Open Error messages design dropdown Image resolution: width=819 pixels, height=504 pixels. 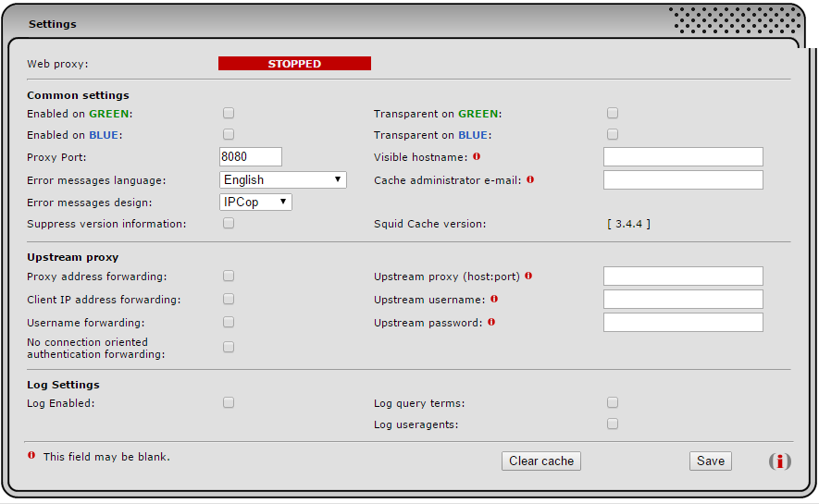point(255,202)
